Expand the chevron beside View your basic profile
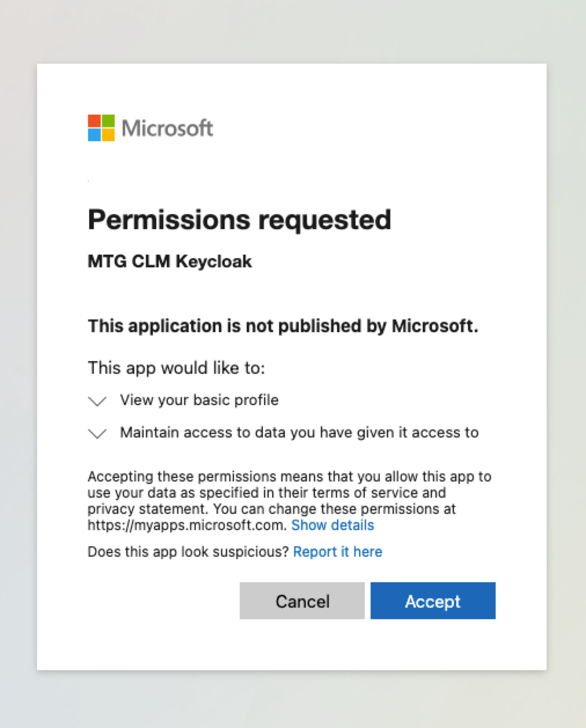586x728 pixels. coord(97,401)
